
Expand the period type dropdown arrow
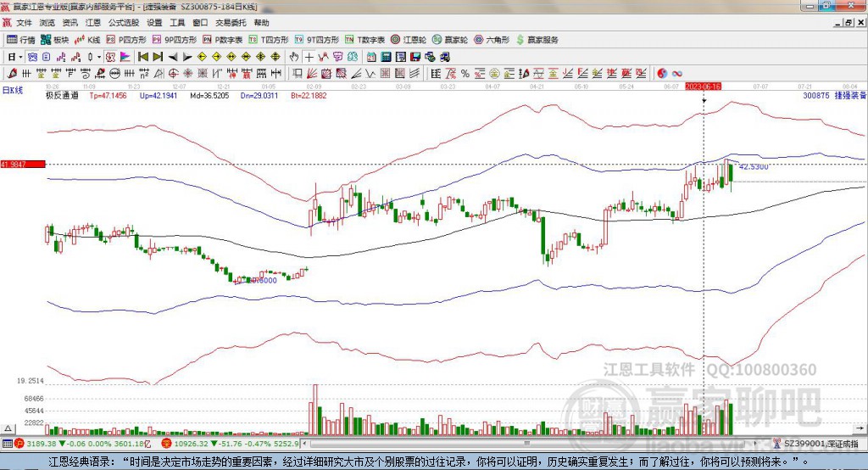coord(22,57)
